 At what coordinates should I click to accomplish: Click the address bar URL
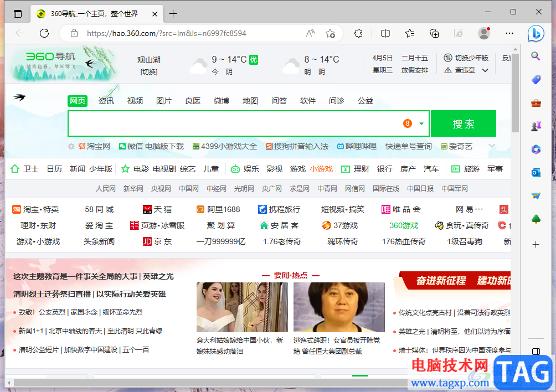[x=166, y=33]
